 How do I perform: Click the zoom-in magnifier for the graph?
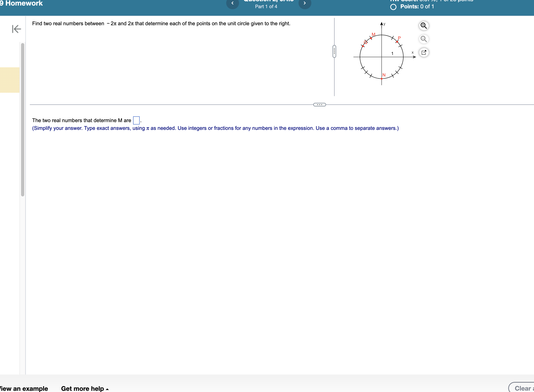(424, 26)
